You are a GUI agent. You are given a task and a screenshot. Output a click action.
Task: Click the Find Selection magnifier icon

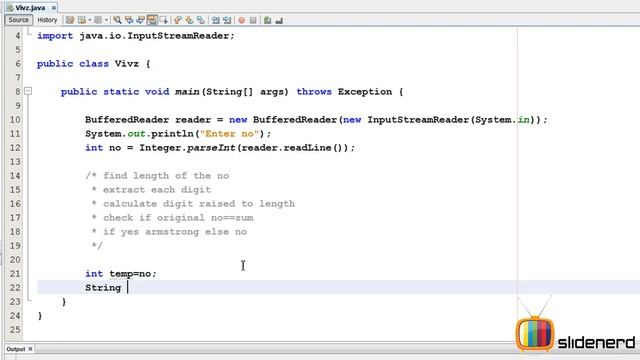pos(118,20)
